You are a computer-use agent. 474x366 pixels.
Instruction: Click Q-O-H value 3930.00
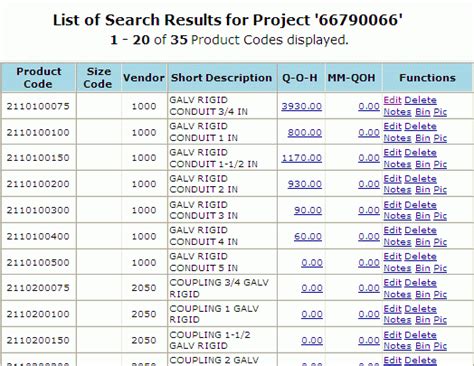pyautogui.click(x=302, y=106)
